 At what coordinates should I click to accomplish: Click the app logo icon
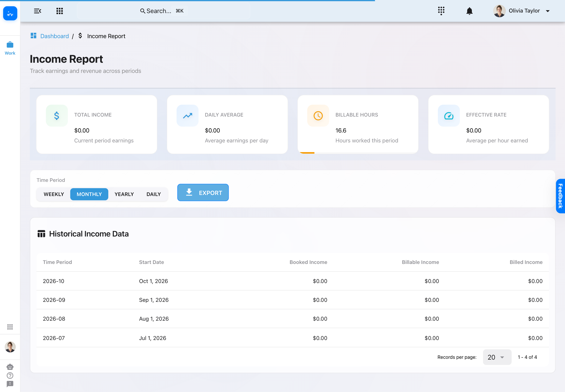[10, 13]
